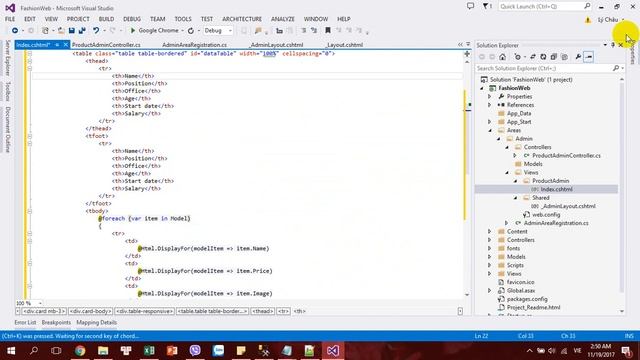Click the Open File icon in toolbar
The height and width of the screenshot is (360, 640).
tap(61, 31)
